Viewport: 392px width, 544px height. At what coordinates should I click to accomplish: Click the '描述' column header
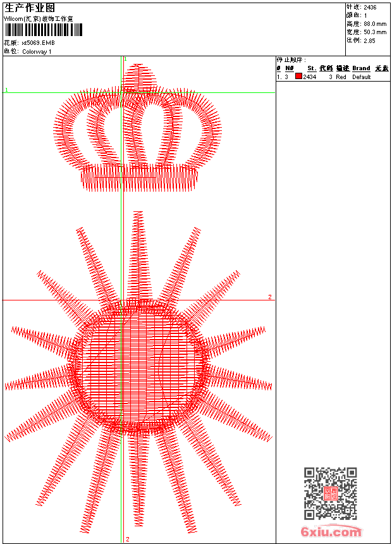point(343,68)
